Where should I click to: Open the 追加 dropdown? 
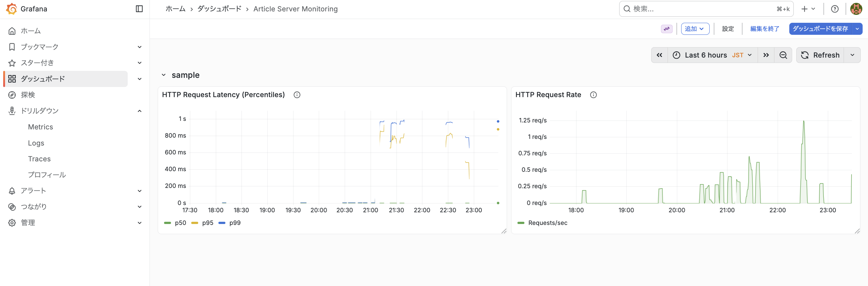point(695,29)
